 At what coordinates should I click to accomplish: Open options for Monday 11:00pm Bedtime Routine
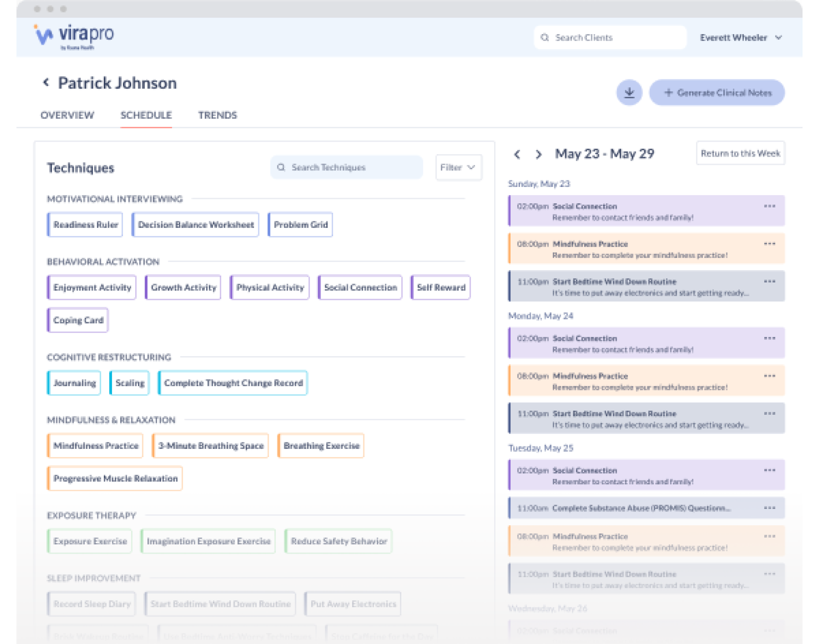coord(769,414)
